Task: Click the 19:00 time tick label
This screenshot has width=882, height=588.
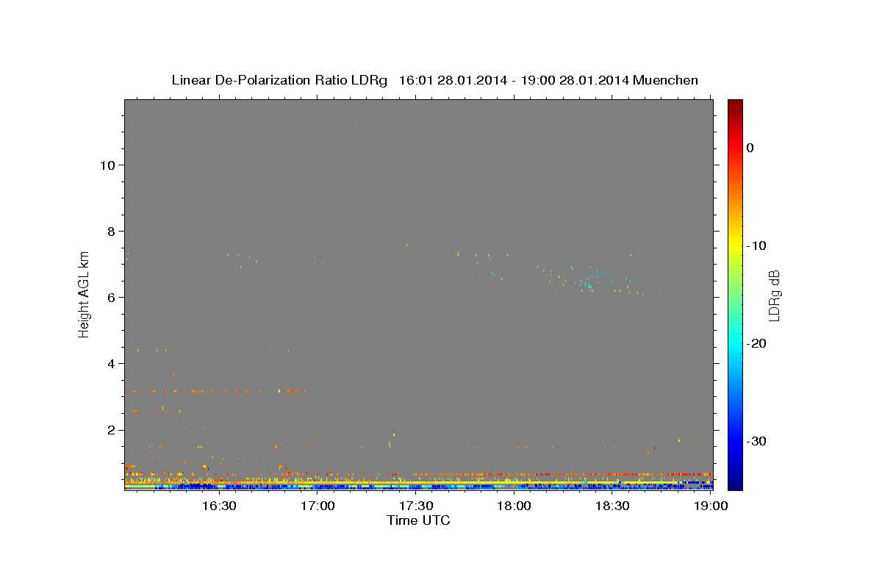Action: point(711,506)
